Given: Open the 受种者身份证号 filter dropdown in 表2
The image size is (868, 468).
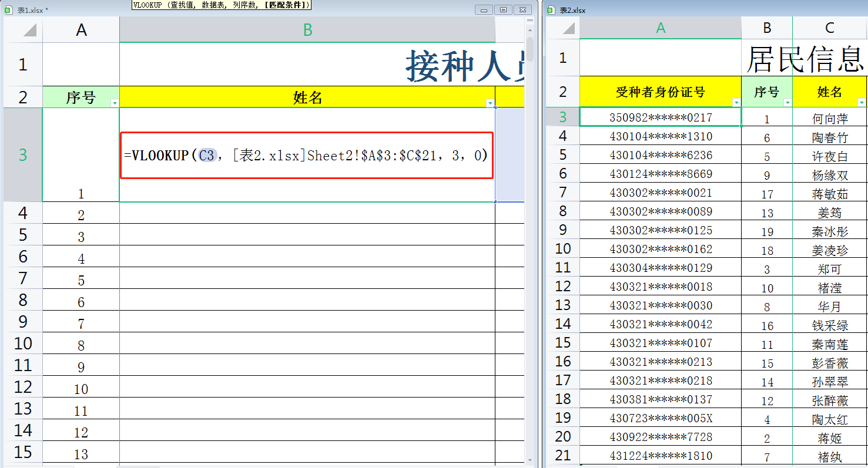Looking at the screenshot, I should pyautogui.click(x=737, y=102).
